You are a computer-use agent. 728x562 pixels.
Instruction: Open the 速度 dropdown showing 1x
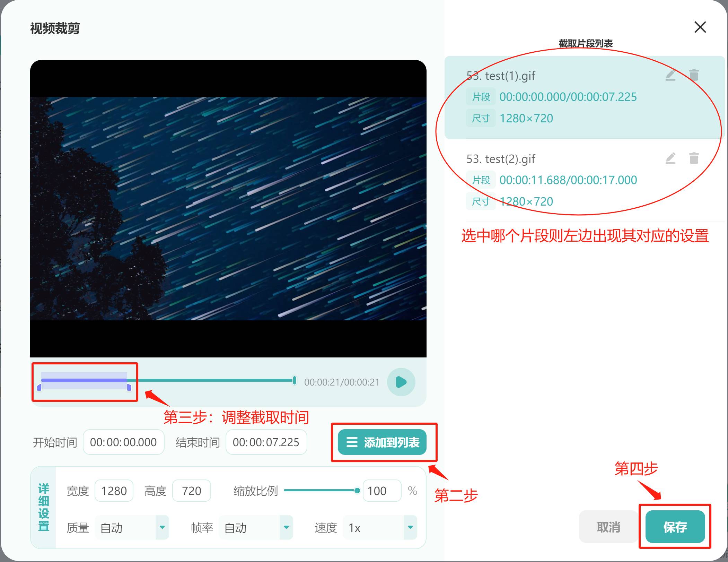tap(380, 527)
